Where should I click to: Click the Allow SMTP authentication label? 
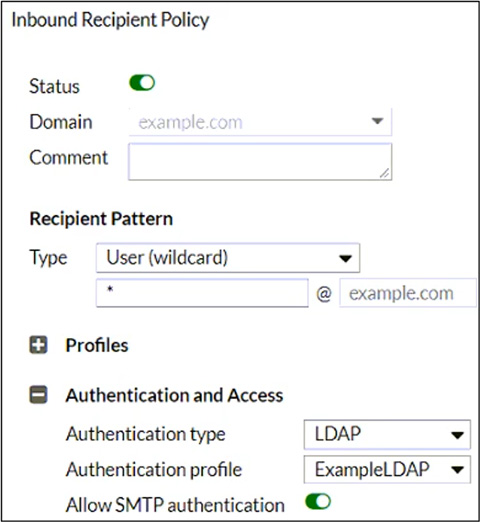click(175, 505)
